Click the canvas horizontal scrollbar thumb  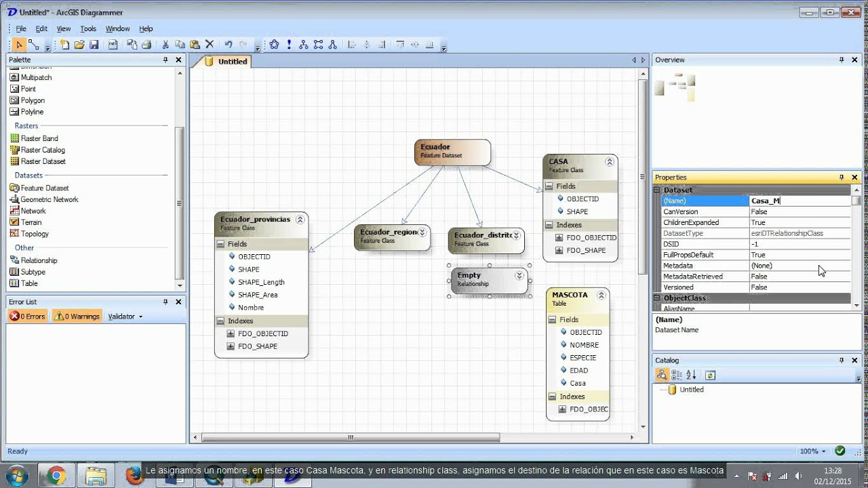pyautogui.click(x=351, y=437)
